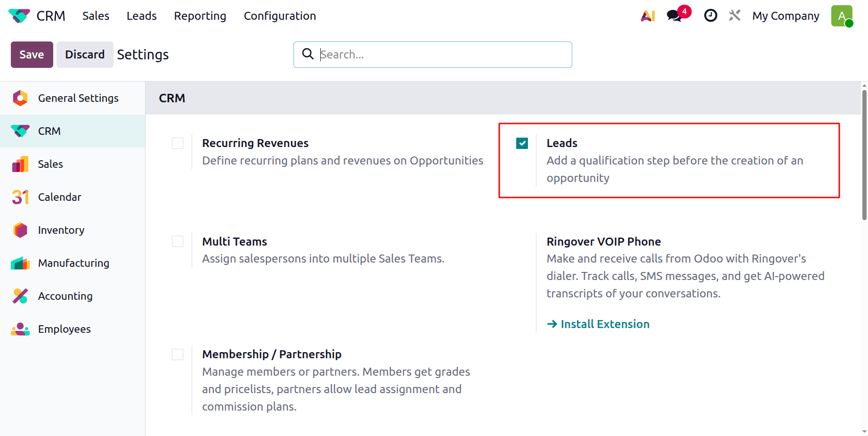The width and height of the screenshot is (868, 436).
Task: Discard the settings changes
Action: click(x=85, y=55)
